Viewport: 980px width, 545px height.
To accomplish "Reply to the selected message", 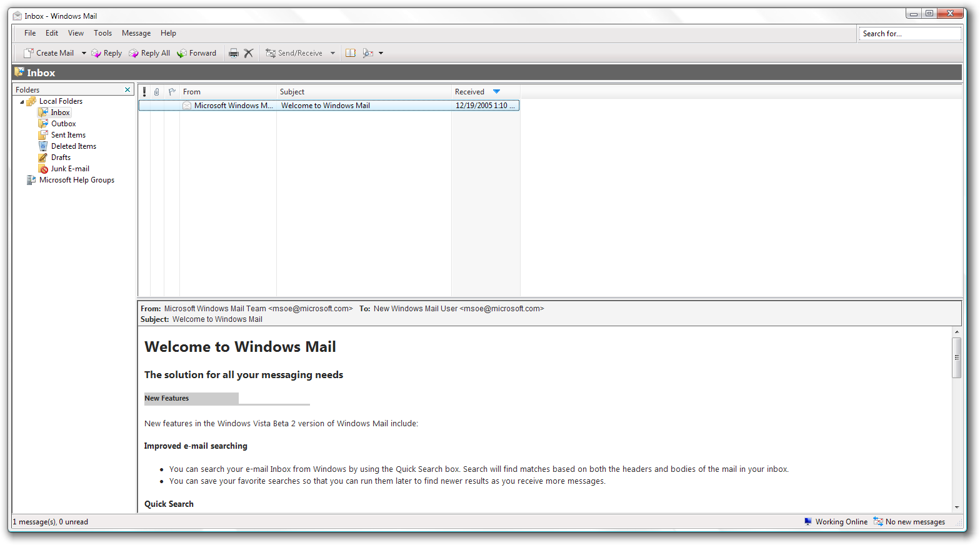I will coord(106,53).
